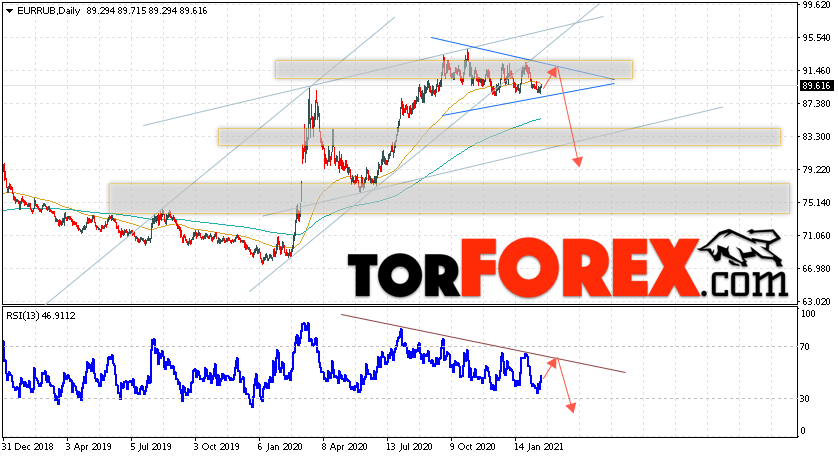Click the RSI(13) 46.9112 indicator label
The height and width of the screenshot is (458, 838).
point(41,316)
